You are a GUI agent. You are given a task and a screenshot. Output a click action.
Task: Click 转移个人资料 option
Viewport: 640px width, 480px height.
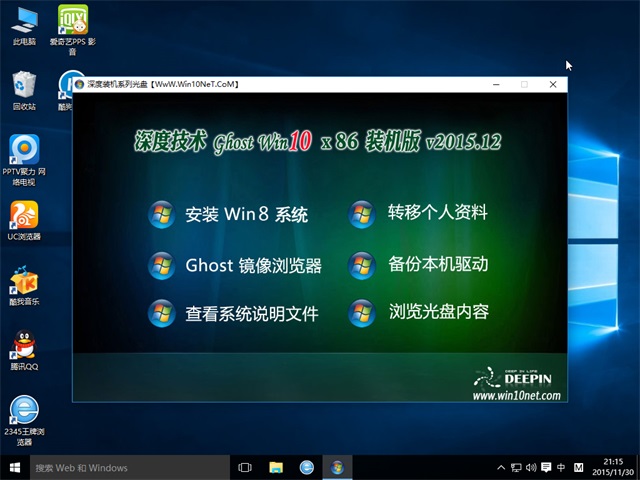coord(437,212)
